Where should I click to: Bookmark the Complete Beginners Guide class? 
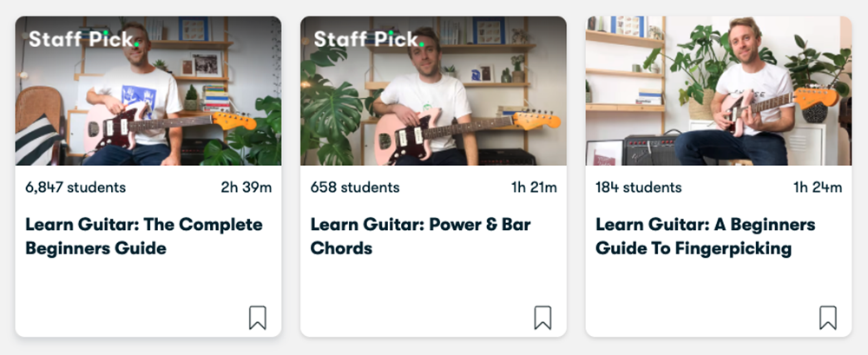tap(257, 318)
